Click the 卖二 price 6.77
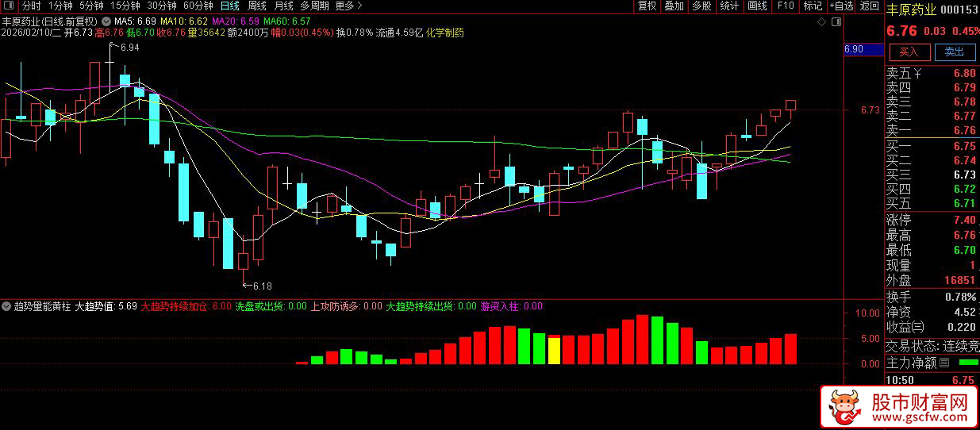The width and height of the screenshot is (980, 430). click(964, 117)
